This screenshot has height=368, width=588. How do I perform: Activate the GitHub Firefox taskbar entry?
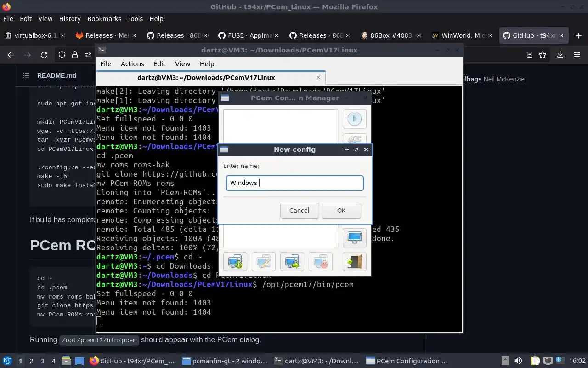(x=132, y=361)
